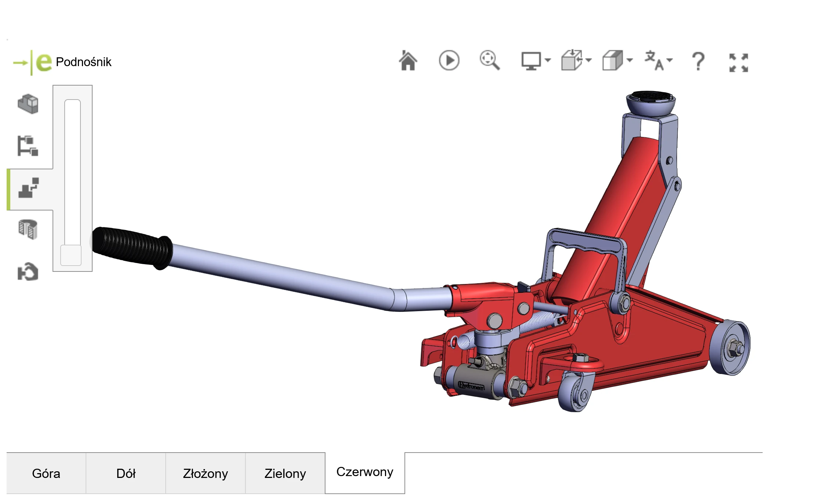
Task: Click the shaded display style cube icon
Action: 613,61
